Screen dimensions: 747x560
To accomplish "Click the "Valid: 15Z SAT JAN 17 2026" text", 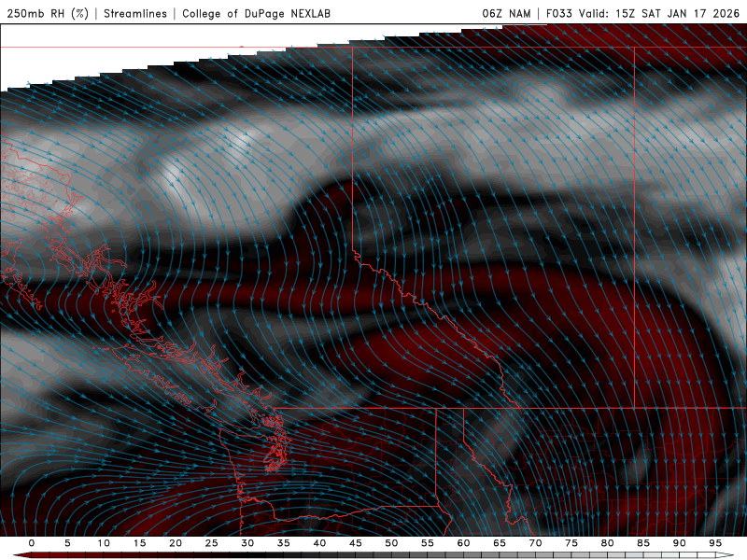I will coord(659,13).
